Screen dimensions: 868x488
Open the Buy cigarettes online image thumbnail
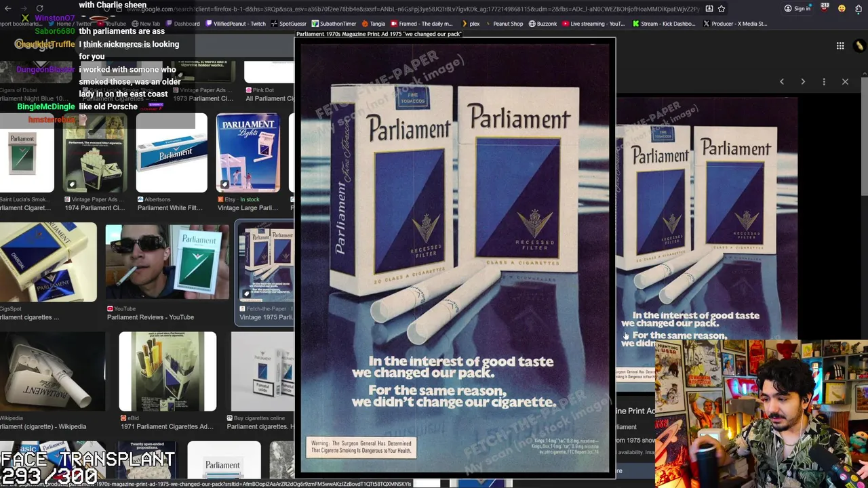[x=262, y=371]
